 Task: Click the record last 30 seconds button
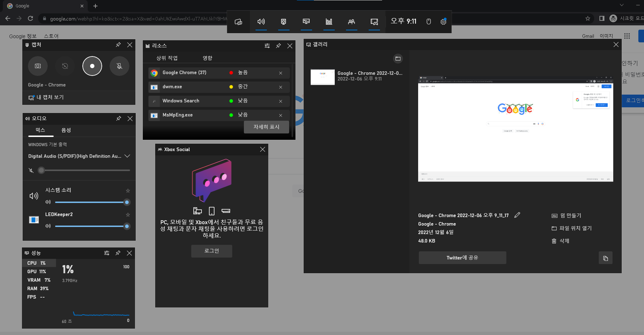tap(65, 66)
